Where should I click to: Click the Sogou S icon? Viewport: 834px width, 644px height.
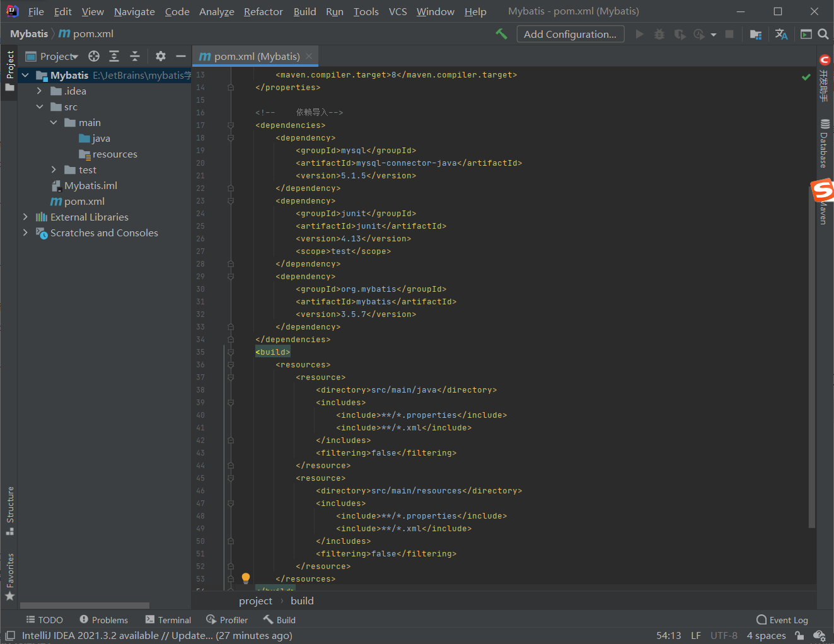pos(822,190)
